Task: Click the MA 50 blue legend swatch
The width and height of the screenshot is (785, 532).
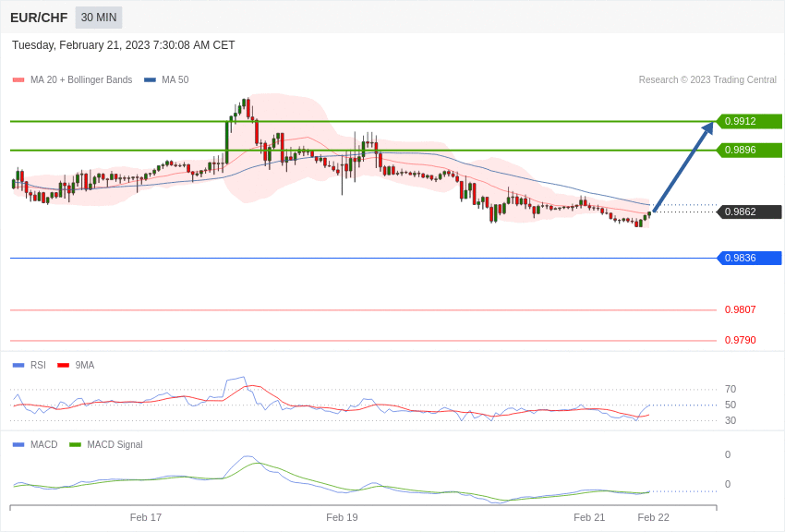Action: click(150, 80)
